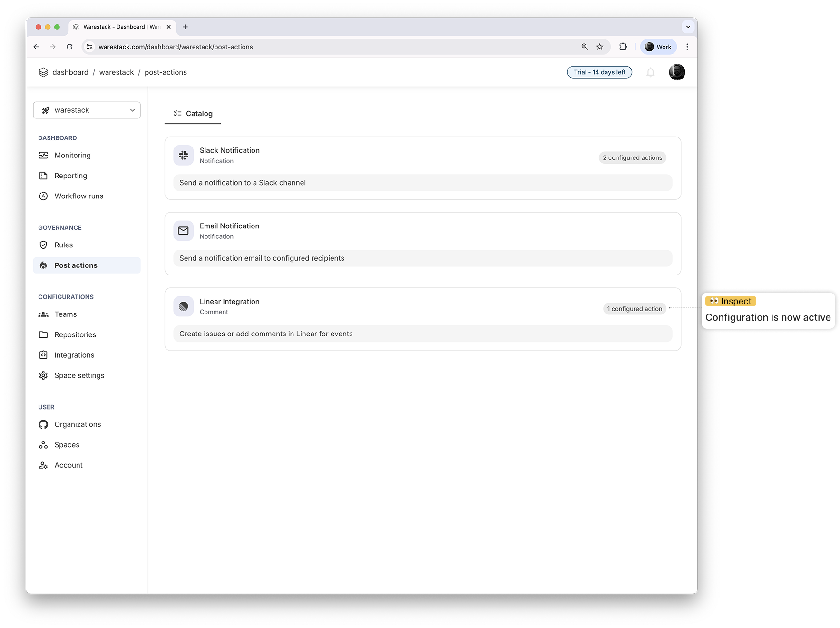Screen dimensions: 840x628
Task: Open the warestack space dropdown
Action: (x=87, y=110)
